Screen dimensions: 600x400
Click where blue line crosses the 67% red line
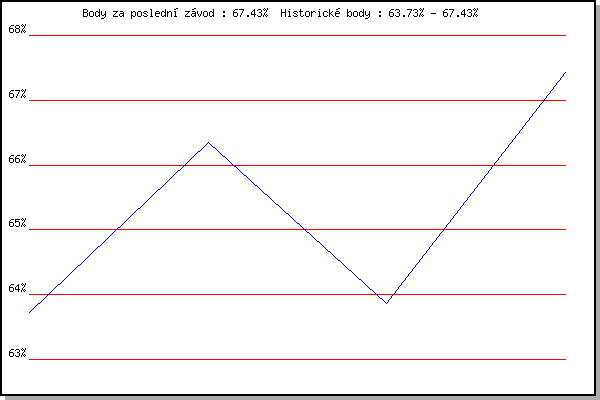tap(542, 100)
